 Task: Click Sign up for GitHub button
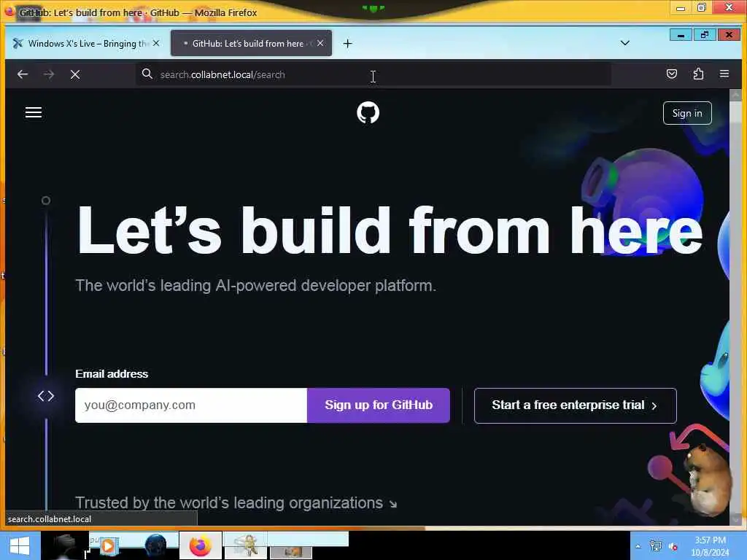coord(379,405)
